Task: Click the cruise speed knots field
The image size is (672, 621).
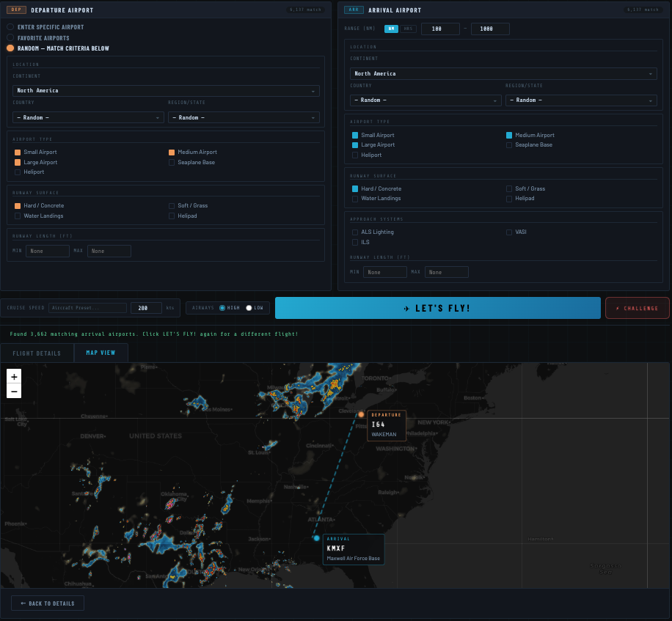Action: coord(146,307)
